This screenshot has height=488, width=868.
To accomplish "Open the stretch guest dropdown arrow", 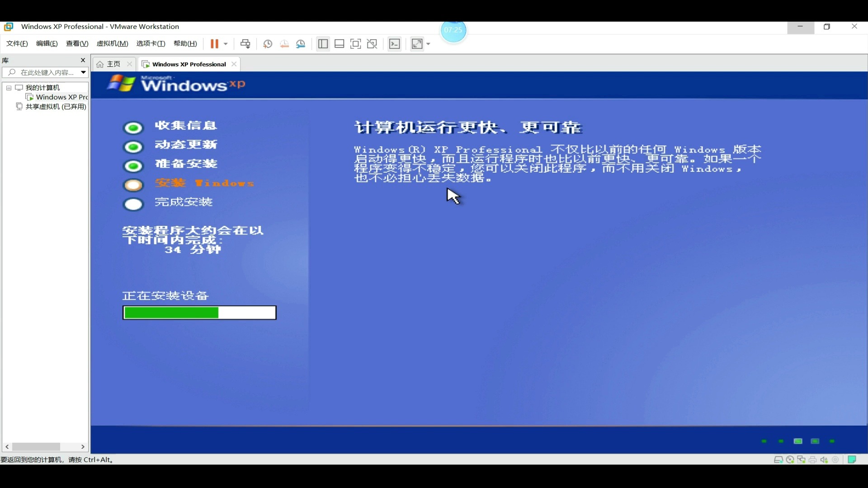I will click(x=428, y=44).
